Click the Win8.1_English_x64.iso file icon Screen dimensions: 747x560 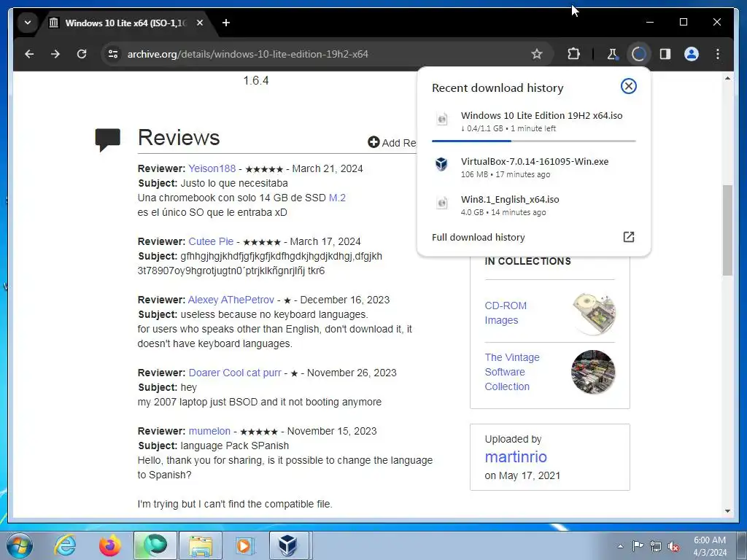(x=441, y=203)
